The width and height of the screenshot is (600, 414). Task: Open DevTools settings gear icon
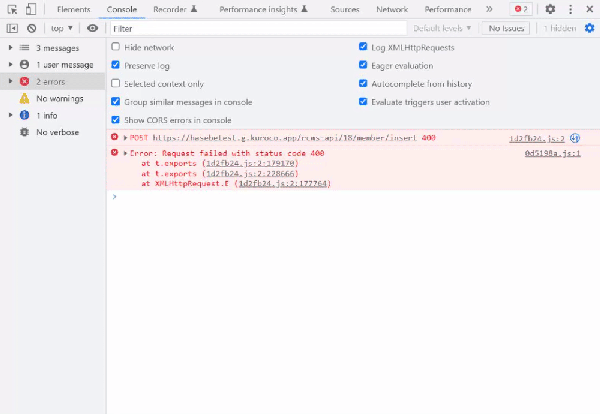[x=550, y=9]
